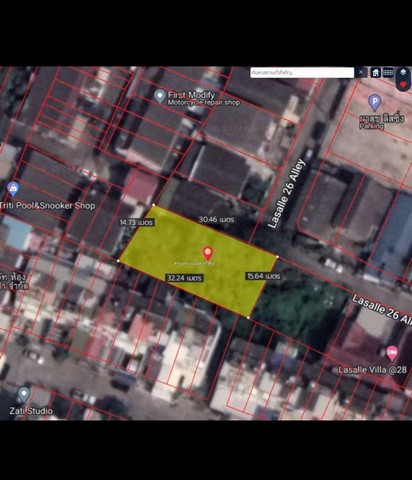Click the 32.24 meter measurement label
This screenshot has height=480, width=412.
(x=185, y=278)
